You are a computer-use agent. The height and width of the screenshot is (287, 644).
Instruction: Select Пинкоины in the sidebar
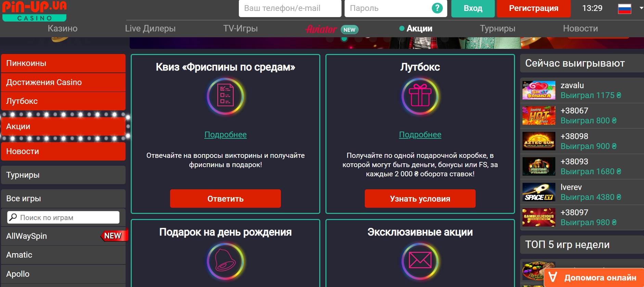pos(63,63)
